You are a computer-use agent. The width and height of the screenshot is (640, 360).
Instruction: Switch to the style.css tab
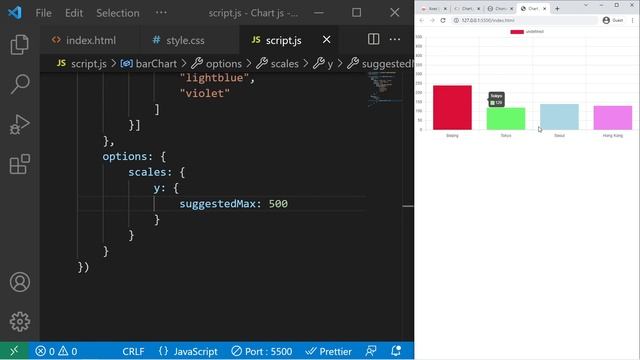pyautogui.click(x=179, y=40)
